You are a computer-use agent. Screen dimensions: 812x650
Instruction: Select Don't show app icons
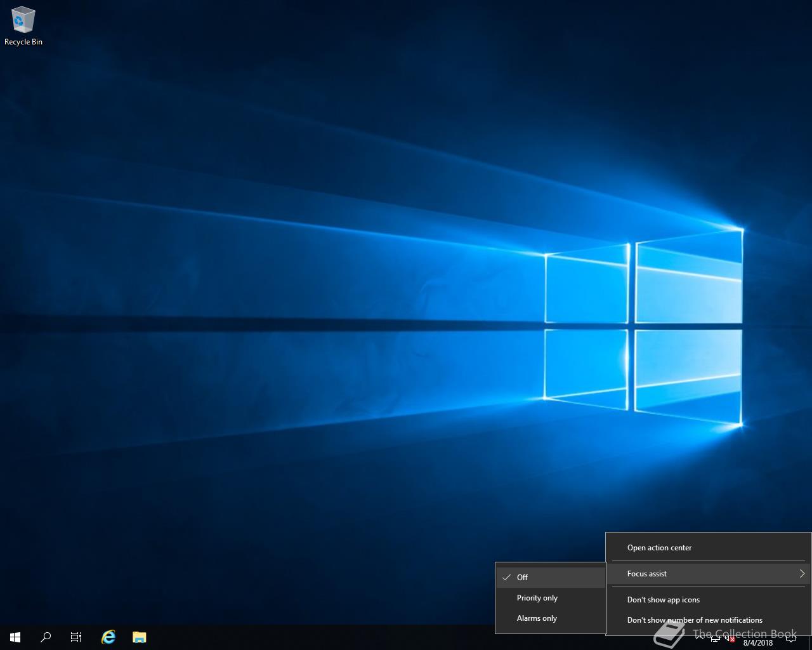click(708, 600)
